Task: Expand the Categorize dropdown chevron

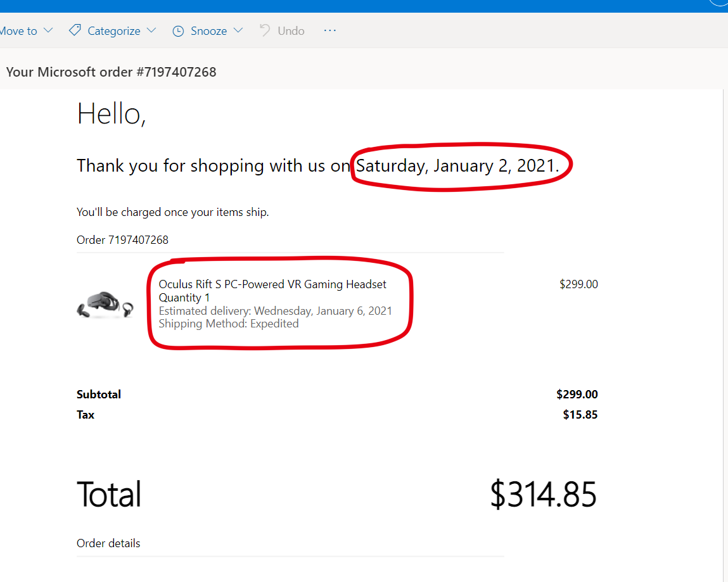Action: (x=151, y=30)
